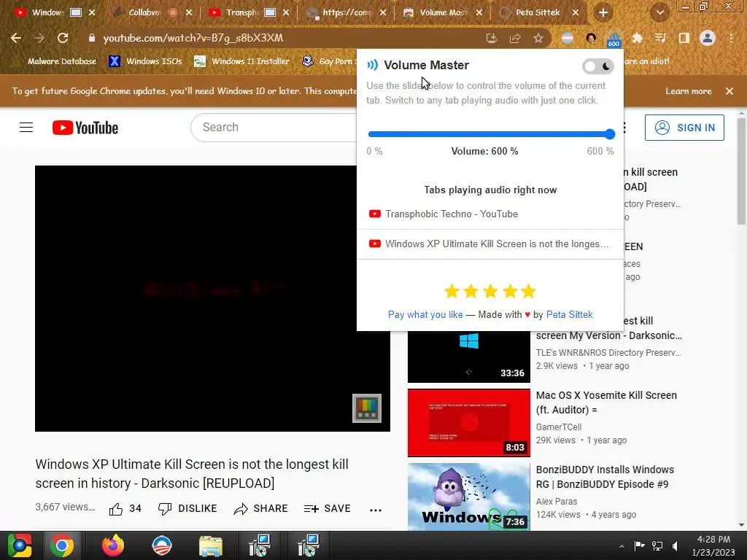Go back to the previous page
This screenshot has height=560, width=747.
click(16, 38)
